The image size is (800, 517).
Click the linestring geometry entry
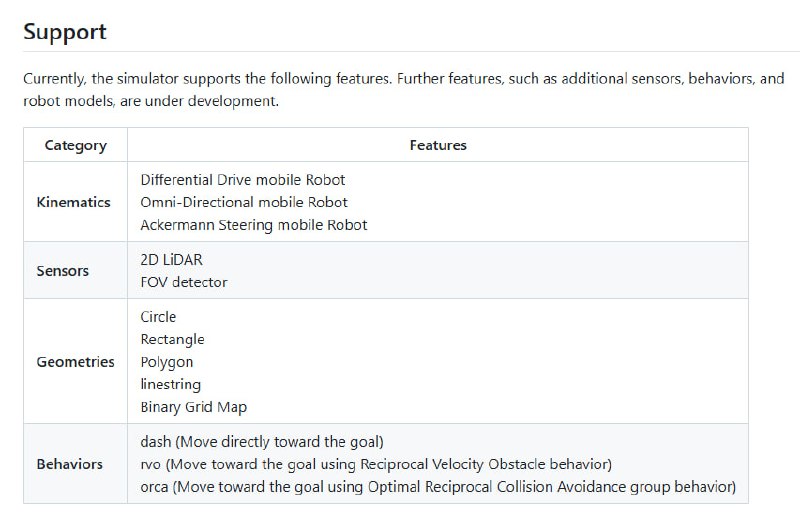point(170,384)
